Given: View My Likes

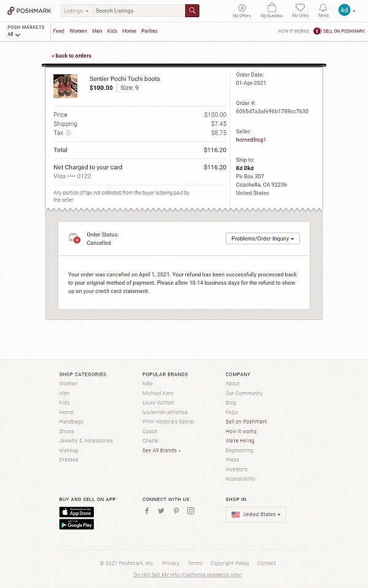Looking at the screenshot, I should pyautogui.click(x=300, y=10).
